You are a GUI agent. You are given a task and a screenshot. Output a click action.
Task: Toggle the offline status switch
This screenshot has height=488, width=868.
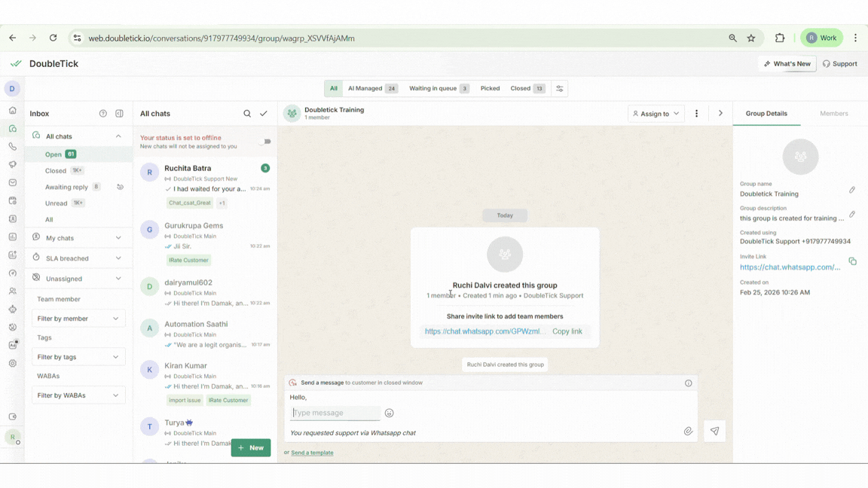(x=264, y=142)
